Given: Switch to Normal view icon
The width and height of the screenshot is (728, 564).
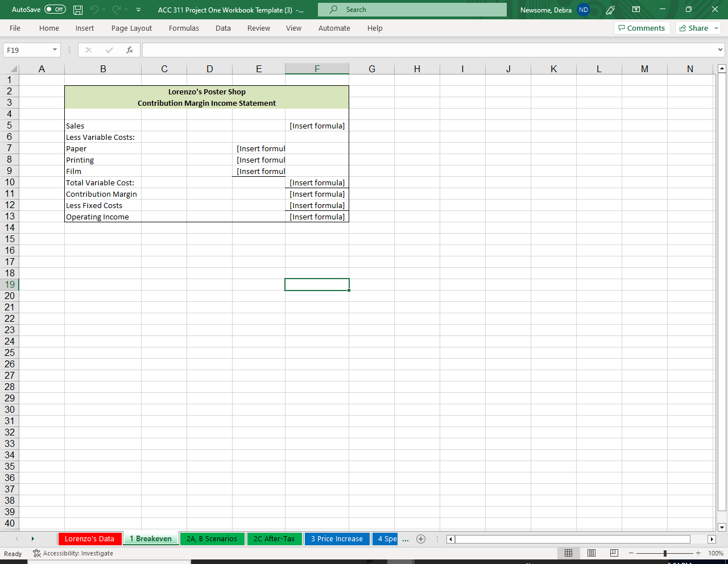Looking at the screenshot, I should tap(568, 553).
